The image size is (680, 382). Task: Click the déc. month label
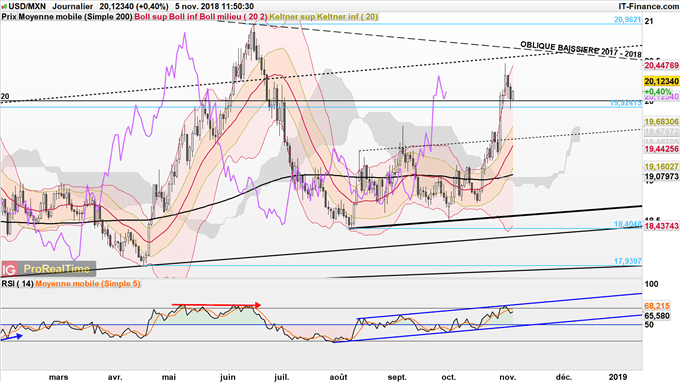point(563,377)
